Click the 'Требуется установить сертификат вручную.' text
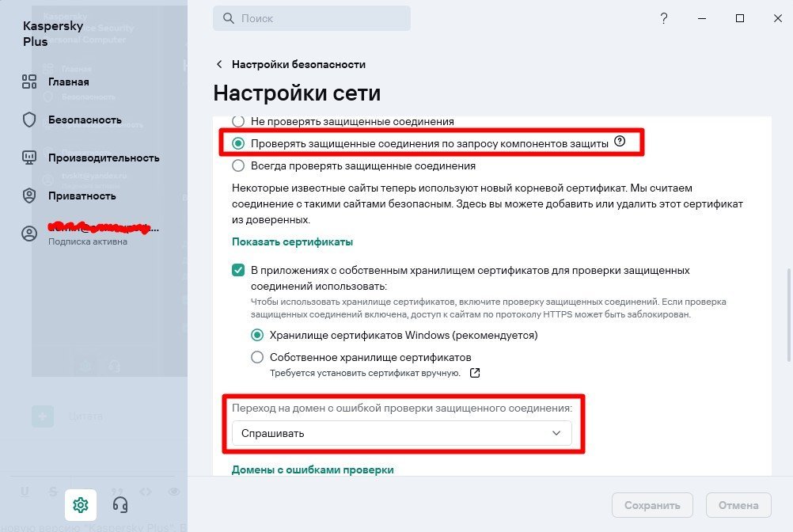This screenshot has height=532, width=793. click(365, 373)
